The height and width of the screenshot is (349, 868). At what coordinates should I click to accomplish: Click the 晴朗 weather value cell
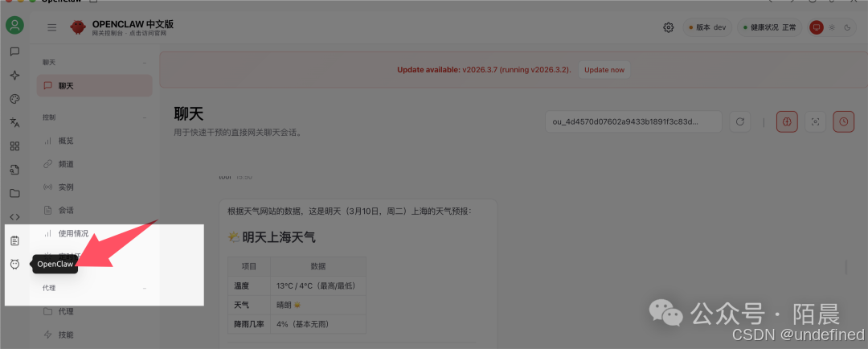click(x=318, y=306)
